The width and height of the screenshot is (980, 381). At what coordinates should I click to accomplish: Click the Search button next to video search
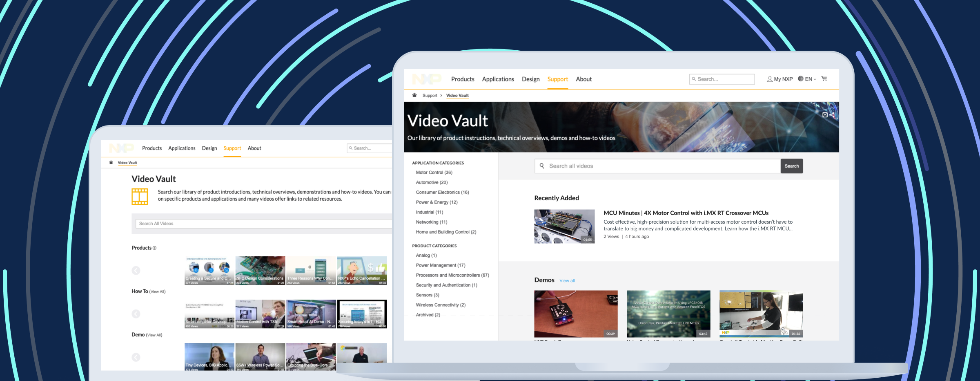tap(791, 166)
